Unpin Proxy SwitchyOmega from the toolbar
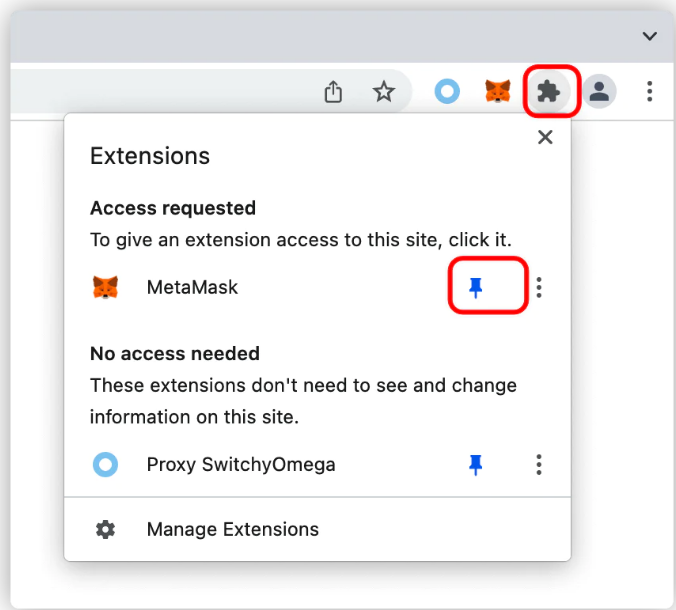Viewport: 676px width, 610px height. coord(476,465)
